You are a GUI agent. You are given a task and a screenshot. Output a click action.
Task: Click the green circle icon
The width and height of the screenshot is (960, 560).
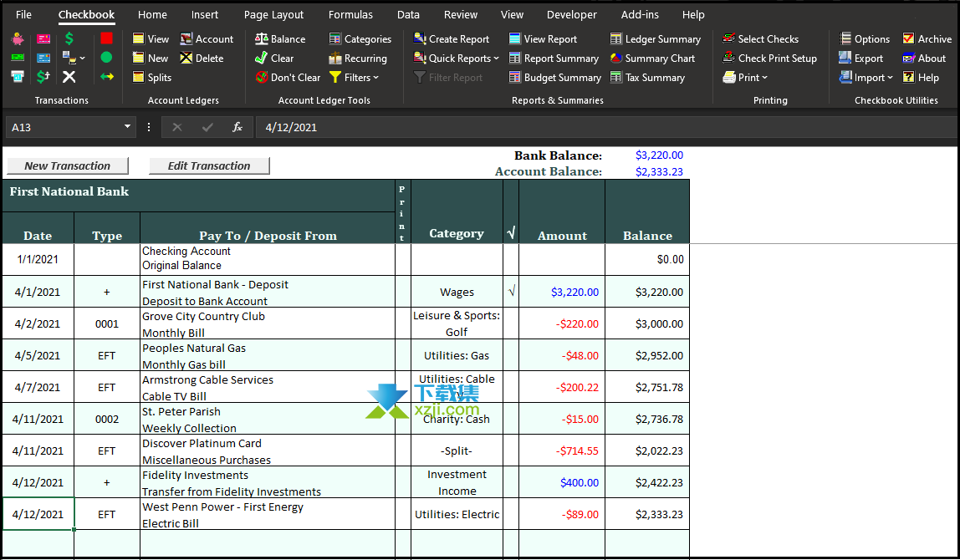pyautogui.click(x=106, y=58)
